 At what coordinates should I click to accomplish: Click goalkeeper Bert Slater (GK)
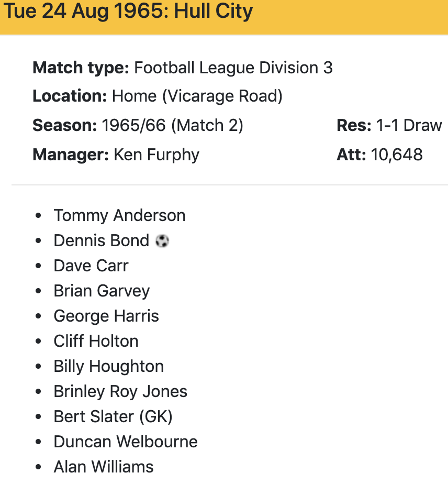[x=113, y=416]
